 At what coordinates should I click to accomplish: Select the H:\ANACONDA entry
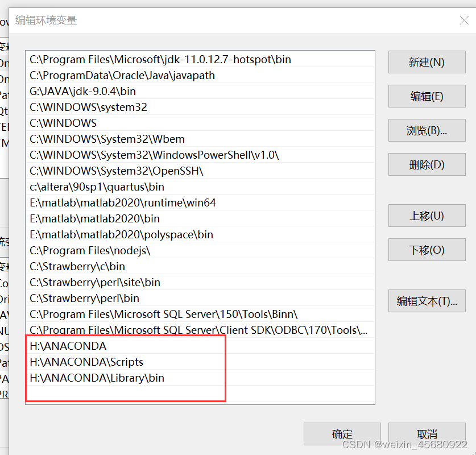200,346
